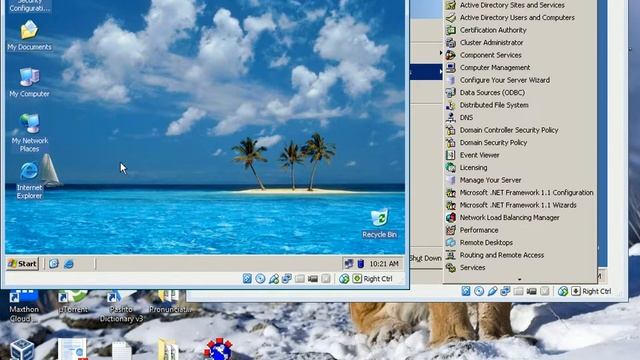Launch Internet Explorer from the guest desktop
Image resolution: width=640 pixels, height=360 pixels.
point(29,180)
